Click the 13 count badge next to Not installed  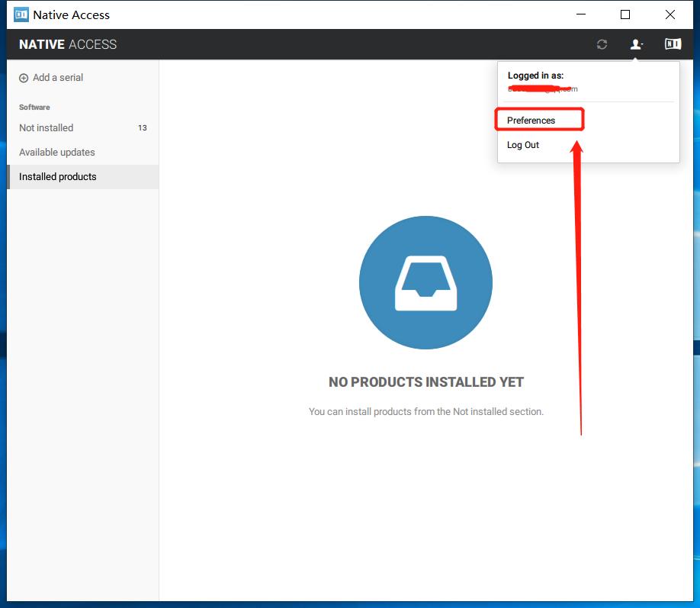click(142, 128)
